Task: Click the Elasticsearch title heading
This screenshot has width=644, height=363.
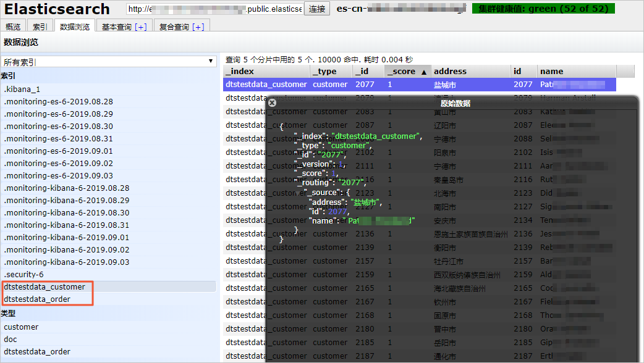Action: point(57,9)
